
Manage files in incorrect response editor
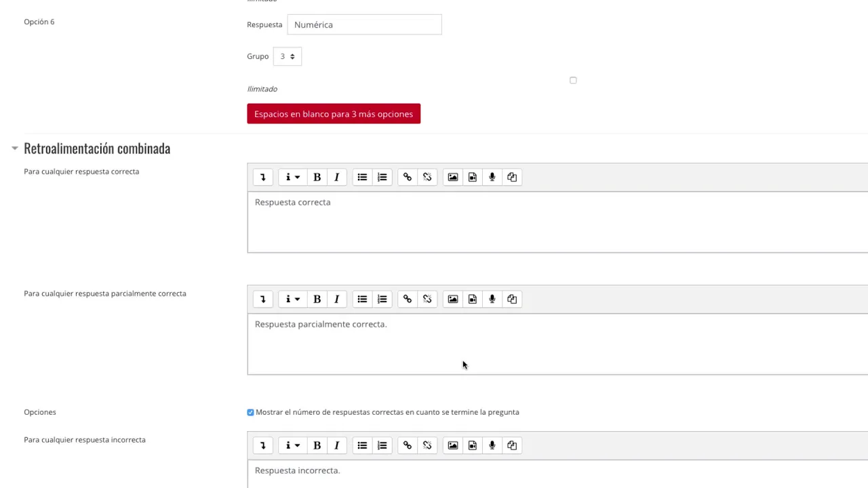512,445
